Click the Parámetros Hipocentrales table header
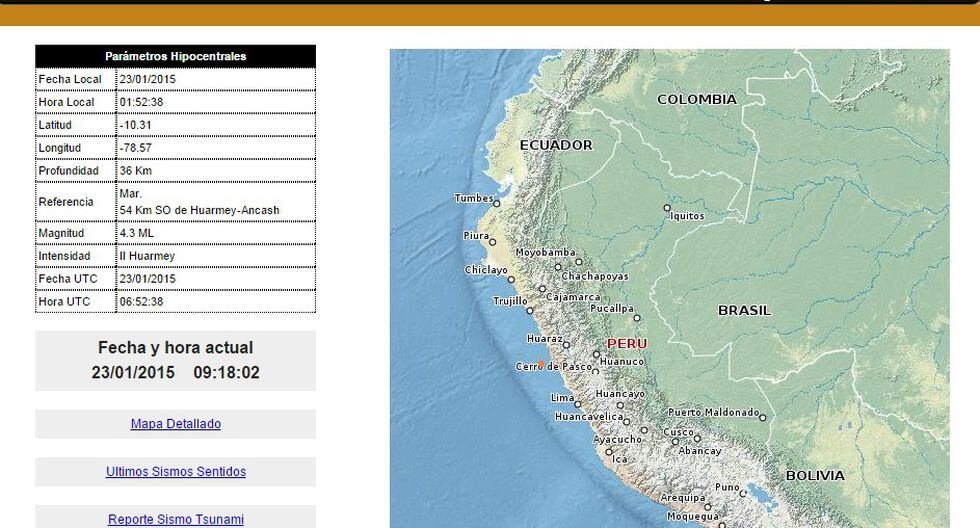Viewport: 980px width, 528px height. click(175, 56)
